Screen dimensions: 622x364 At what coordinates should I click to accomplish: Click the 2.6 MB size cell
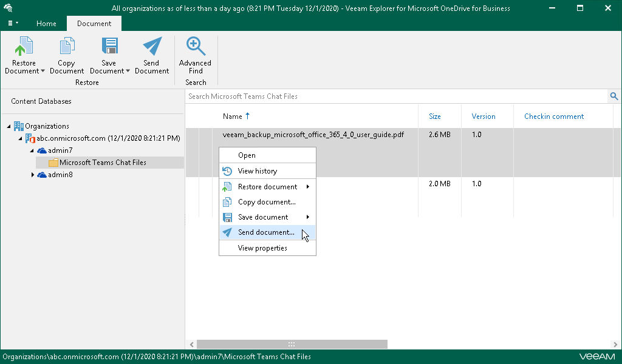click(440, 135)
